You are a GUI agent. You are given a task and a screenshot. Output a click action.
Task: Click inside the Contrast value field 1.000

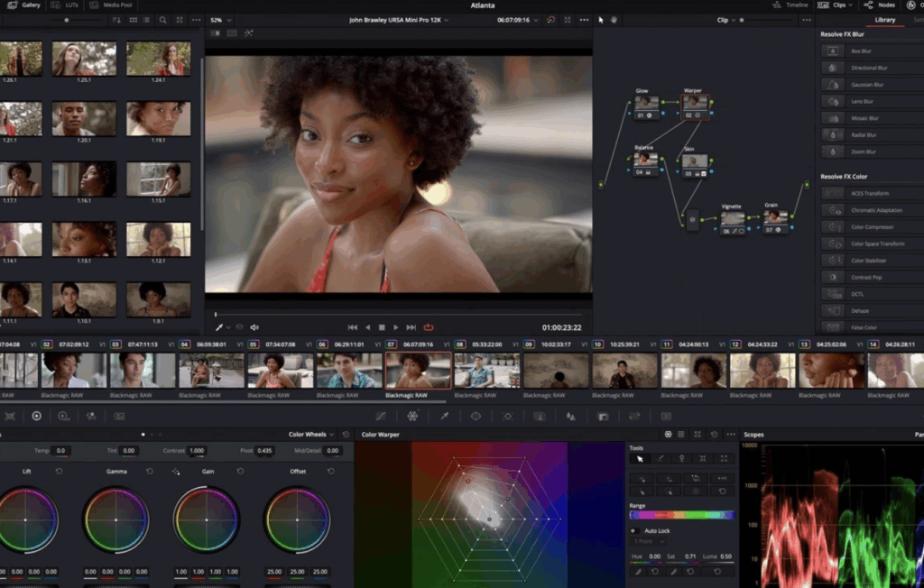pos(197,451)
